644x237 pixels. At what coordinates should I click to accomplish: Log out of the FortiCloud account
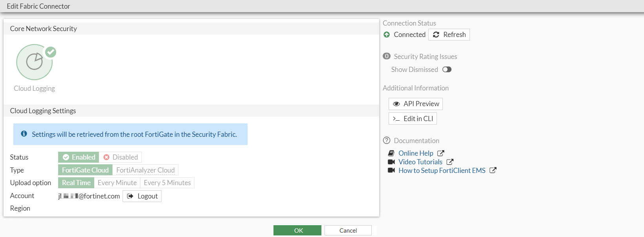click(142, 196)
